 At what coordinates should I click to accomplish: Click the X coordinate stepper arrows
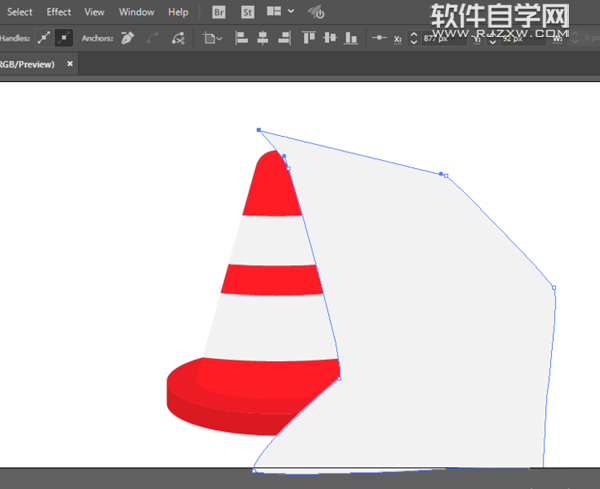click(x=414, y=38)
